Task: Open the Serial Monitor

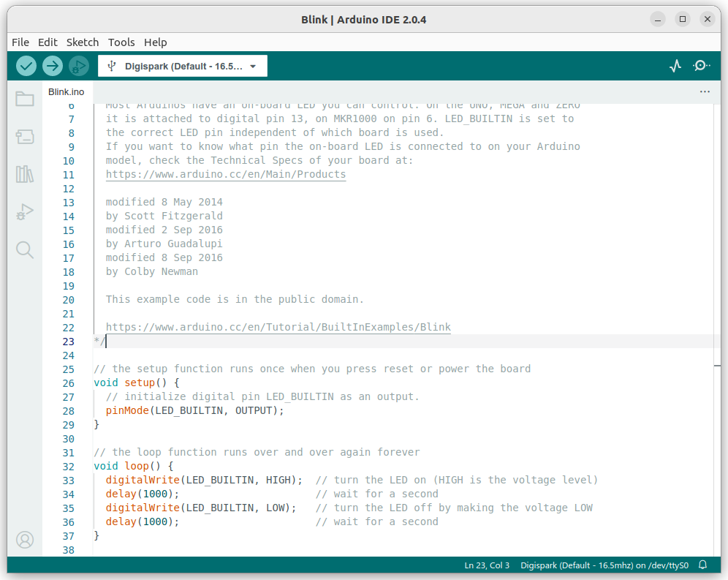Action: 701,66
